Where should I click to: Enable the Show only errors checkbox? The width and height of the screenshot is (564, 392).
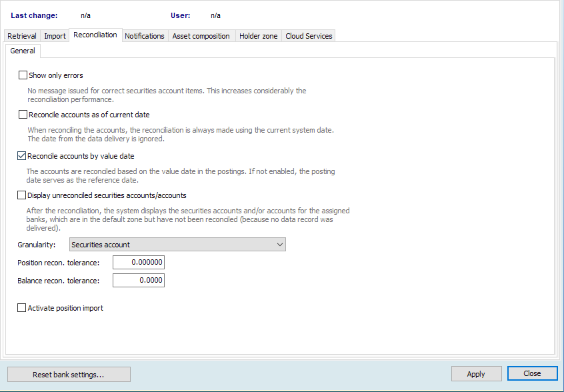pyautogui.click(x=23, y=75)
